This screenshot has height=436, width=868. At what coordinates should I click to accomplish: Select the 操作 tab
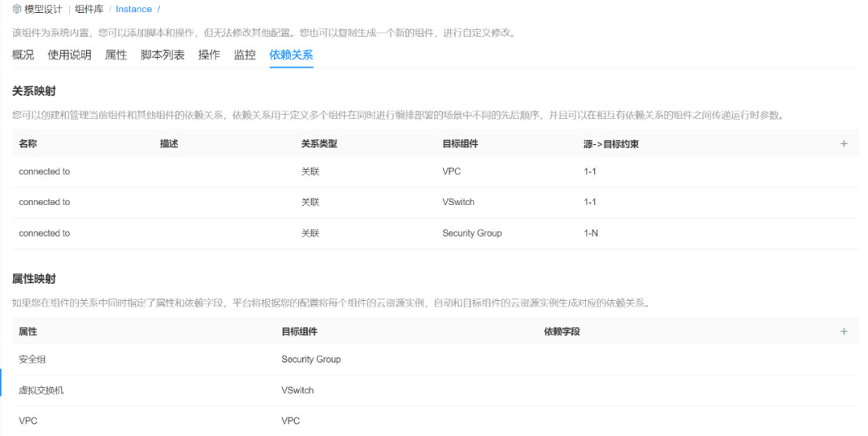209,55
